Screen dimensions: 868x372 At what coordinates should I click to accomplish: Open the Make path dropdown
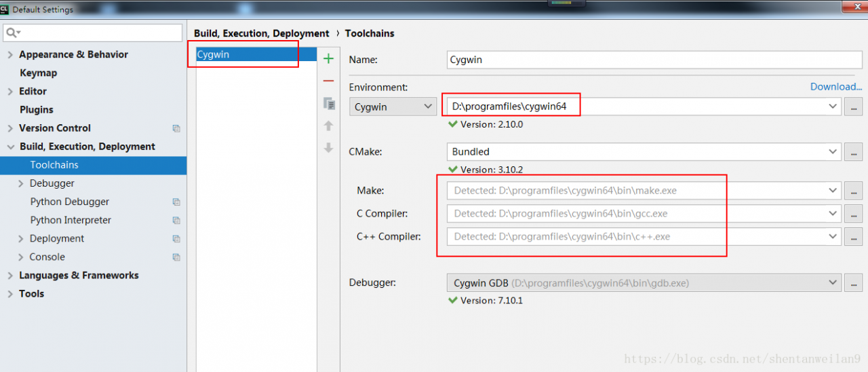click(x=833, y=191)
